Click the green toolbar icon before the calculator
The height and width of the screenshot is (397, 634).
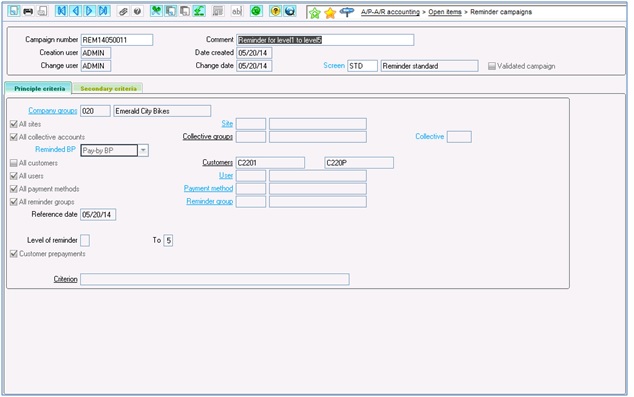click(x=199, y=11)
